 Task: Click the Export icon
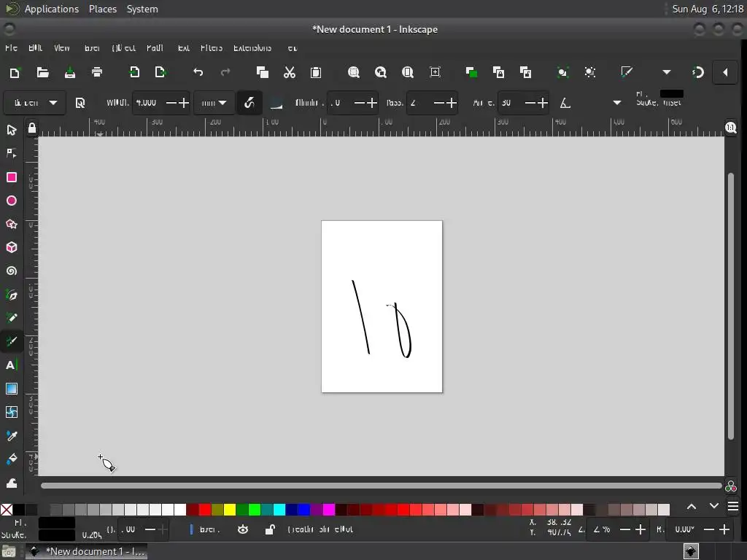(x=160, y=72)
